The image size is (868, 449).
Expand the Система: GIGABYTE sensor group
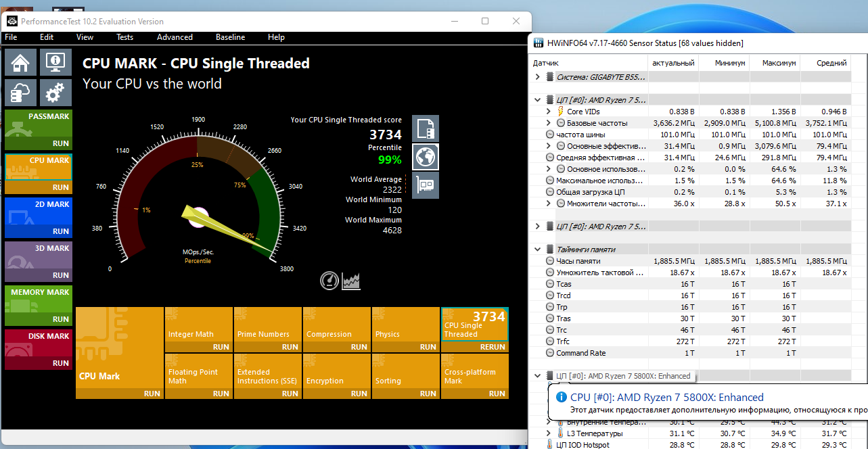[x=538, y=77]
